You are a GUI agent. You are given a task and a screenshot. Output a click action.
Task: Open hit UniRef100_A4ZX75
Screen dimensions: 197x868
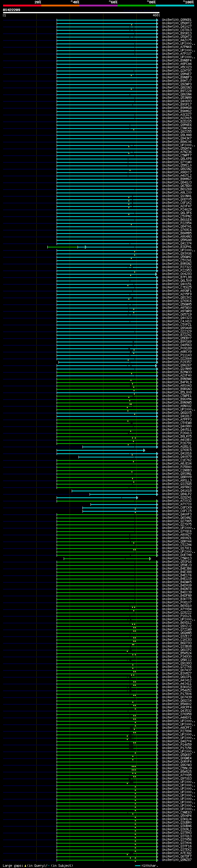[x=177, y=40]
